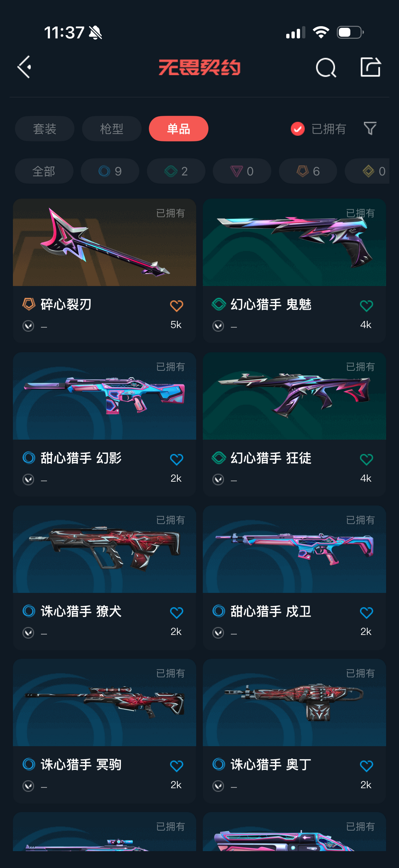This screenshot has height=868, width=399.
Task: Open the filter funnel icon
Action: pos(370,128)
